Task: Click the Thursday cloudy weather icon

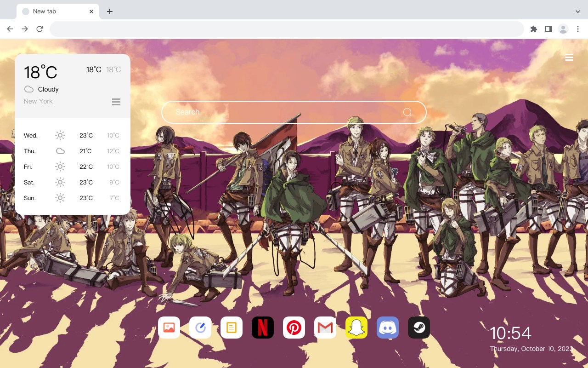Action: click(x=60, y=151)
